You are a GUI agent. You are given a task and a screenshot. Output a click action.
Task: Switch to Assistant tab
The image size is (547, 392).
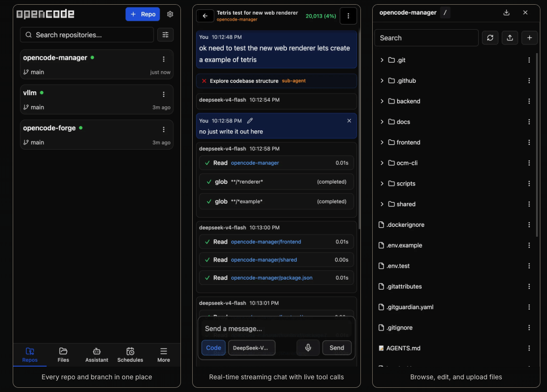click(x=97, y=355)
